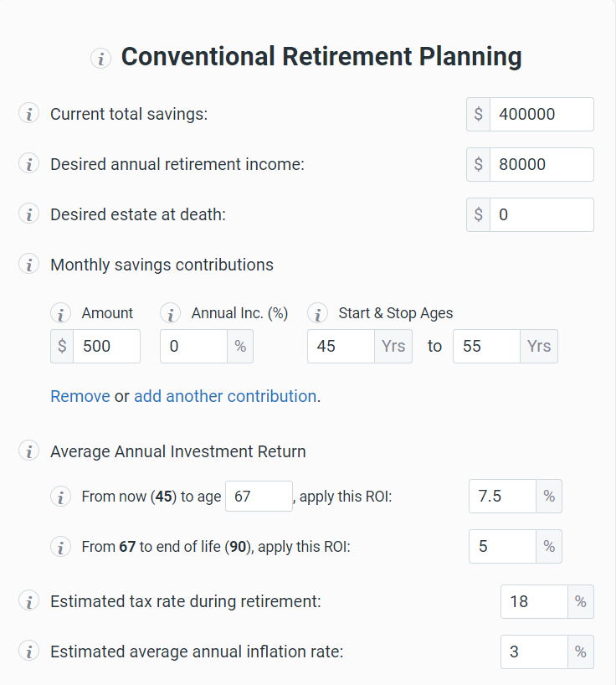Select the contribution stop age field showing 55

[x=486, y=346]
